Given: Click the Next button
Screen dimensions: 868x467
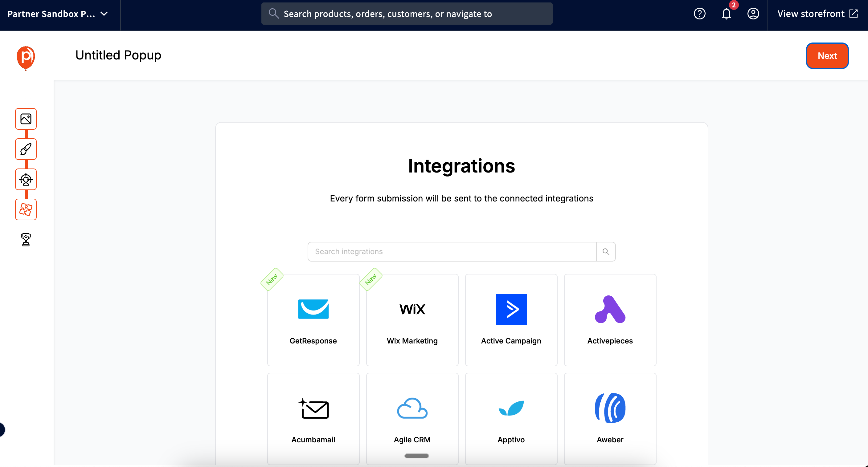Looking at the screenshot, I should 827,55.
